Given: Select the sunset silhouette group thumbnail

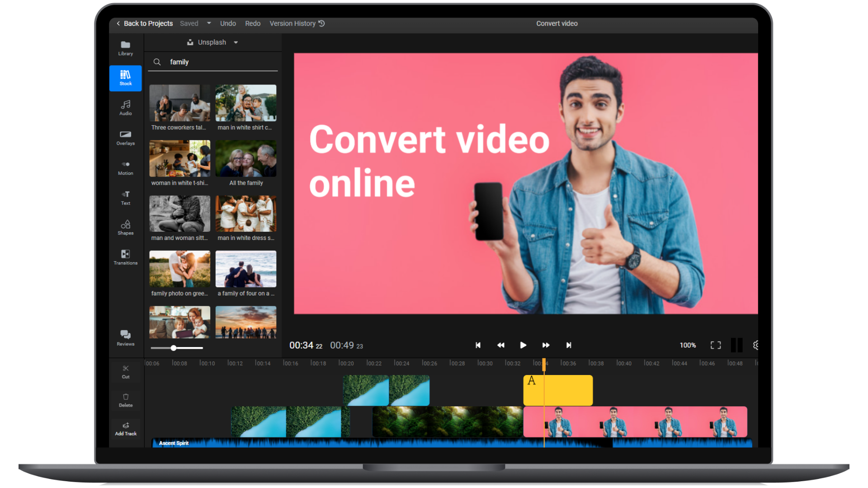Looking at the screenshot, I should [x=246, y=322].
